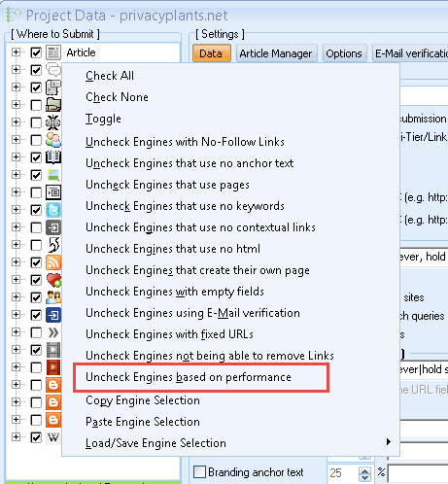Viewport: 448px width, 484px height.
Task: Choose Uncheck Engines based on performance
Action: [189, 377]
